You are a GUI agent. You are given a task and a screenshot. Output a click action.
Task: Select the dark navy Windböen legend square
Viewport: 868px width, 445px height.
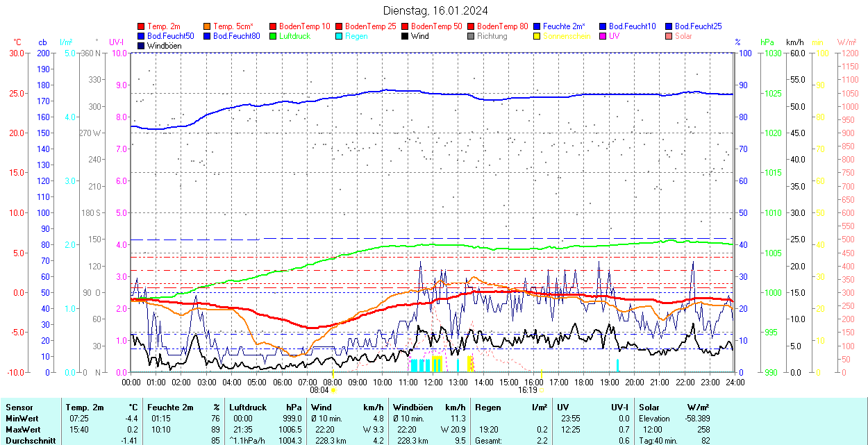(x=142, y=46)
